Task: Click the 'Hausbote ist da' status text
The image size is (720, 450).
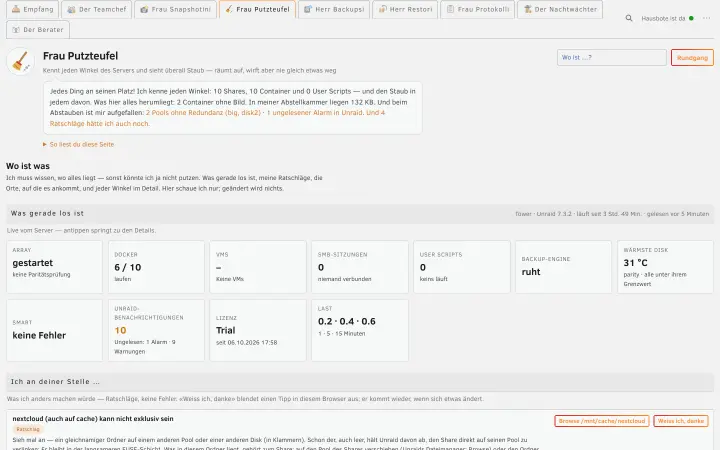Action: [x=663, y=18]
